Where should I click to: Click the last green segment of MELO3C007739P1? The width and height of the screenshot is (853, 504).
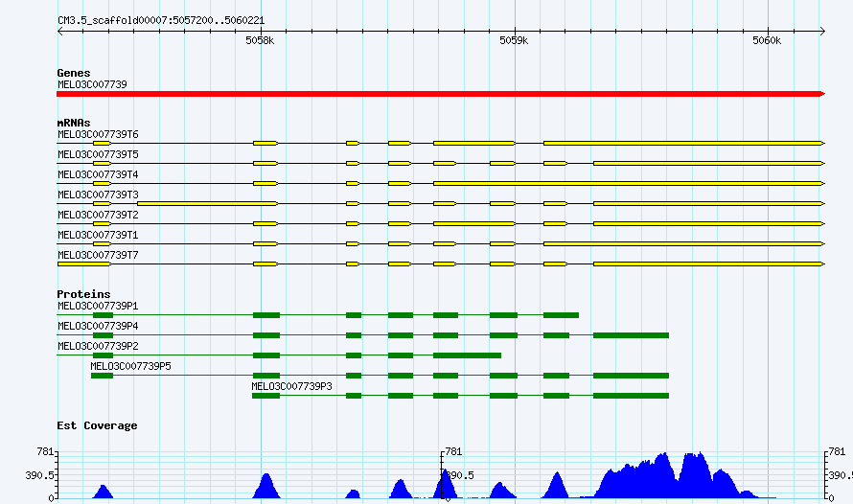pos(561,315)
